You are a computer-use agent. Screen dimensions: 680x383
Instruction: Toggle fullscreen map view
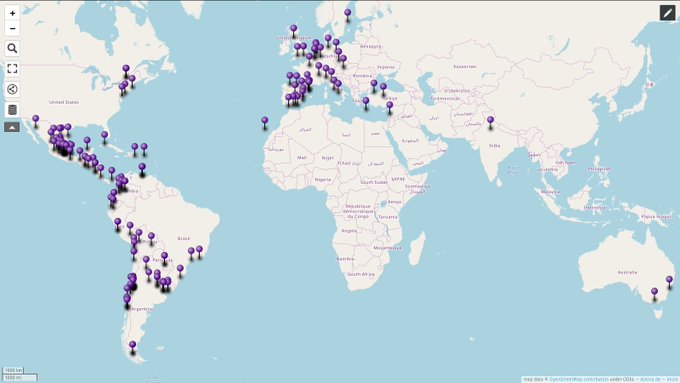coord(12,69)
